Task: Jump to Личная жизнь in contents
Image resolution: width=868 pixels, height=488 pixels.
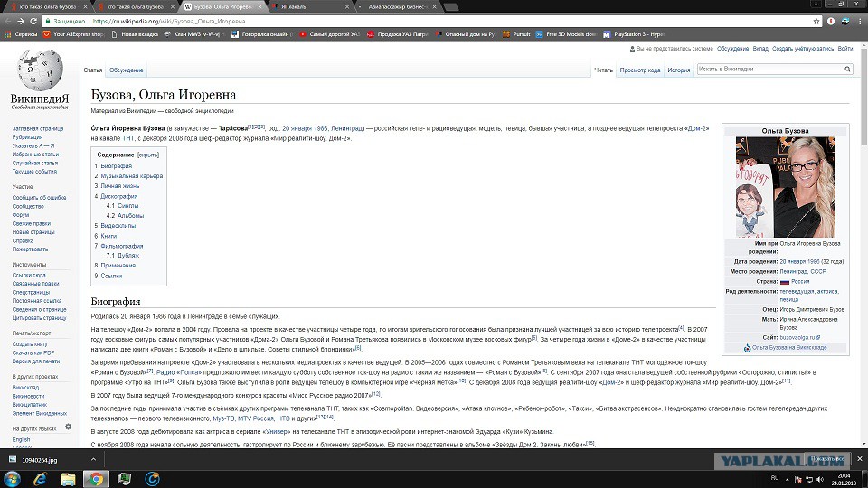Action: pos(119,186)
